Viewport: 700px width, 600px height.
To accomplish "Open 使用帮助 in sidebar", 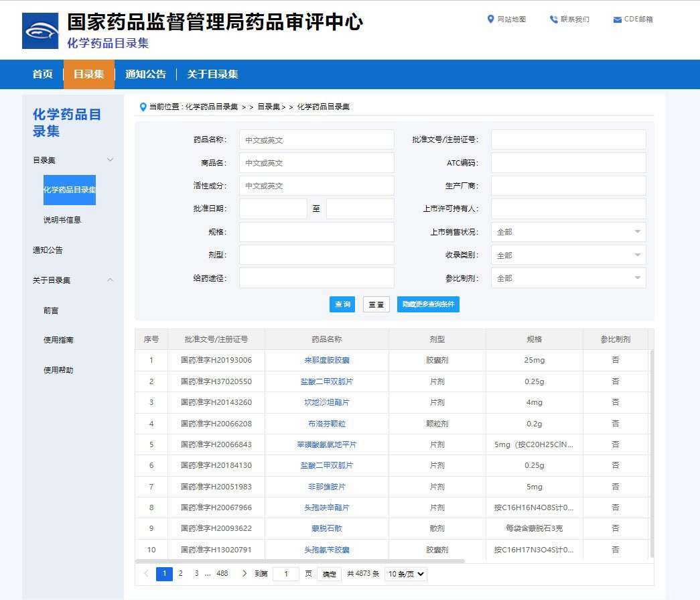I will (58, 370).
